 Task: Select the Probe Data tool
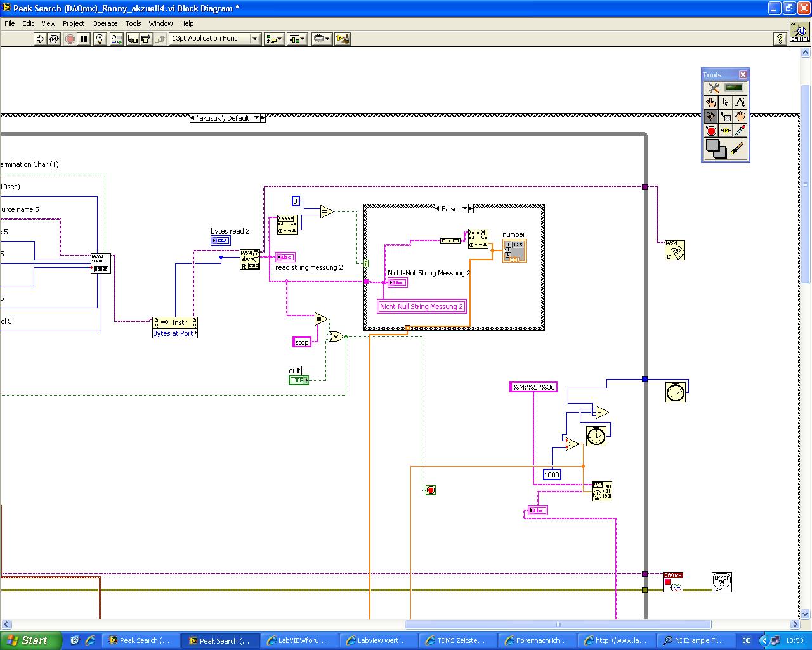[x=725, y=131]
